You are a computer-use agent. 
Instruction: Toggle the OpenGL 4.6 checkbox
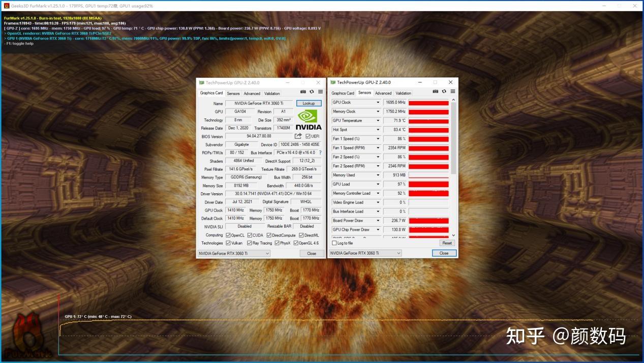[296, 243]
